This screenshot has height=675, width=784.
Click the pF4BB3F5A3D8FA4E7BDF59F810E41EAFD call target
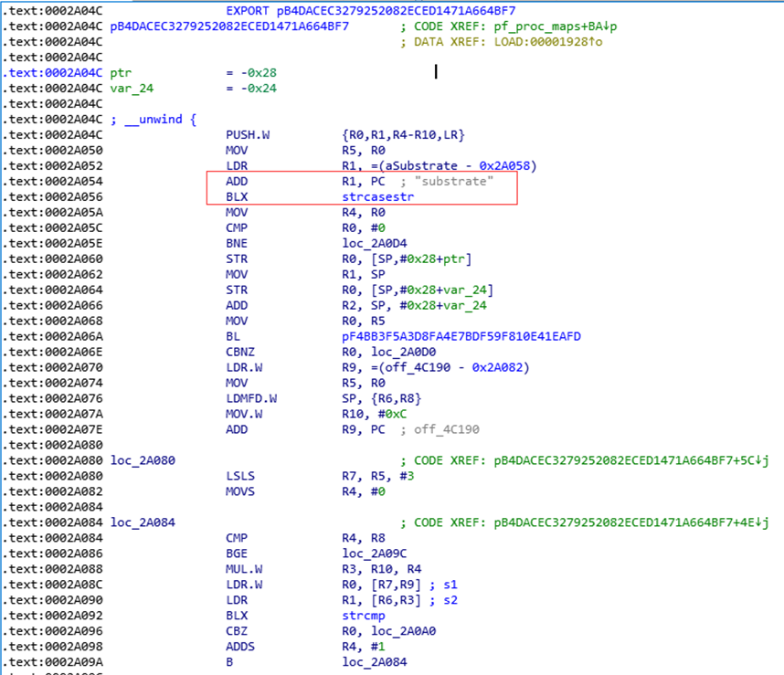tap(461, 336)
